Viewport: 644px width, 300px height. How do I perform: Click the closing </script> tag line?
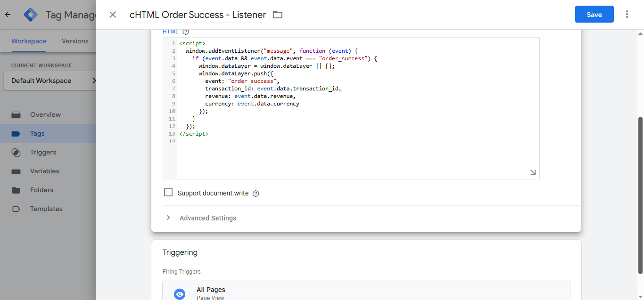point(194,134)
